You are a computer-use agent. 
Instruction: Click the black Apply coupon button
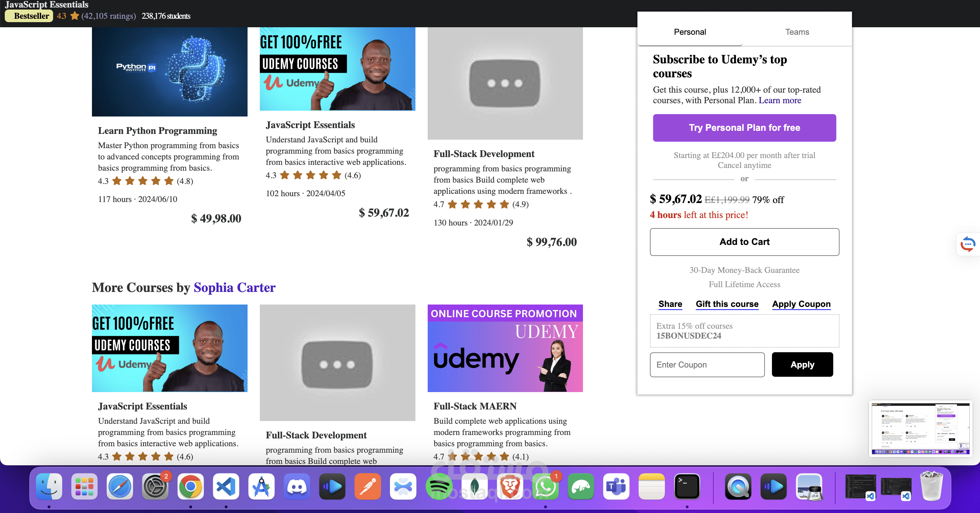click(802, 364)
